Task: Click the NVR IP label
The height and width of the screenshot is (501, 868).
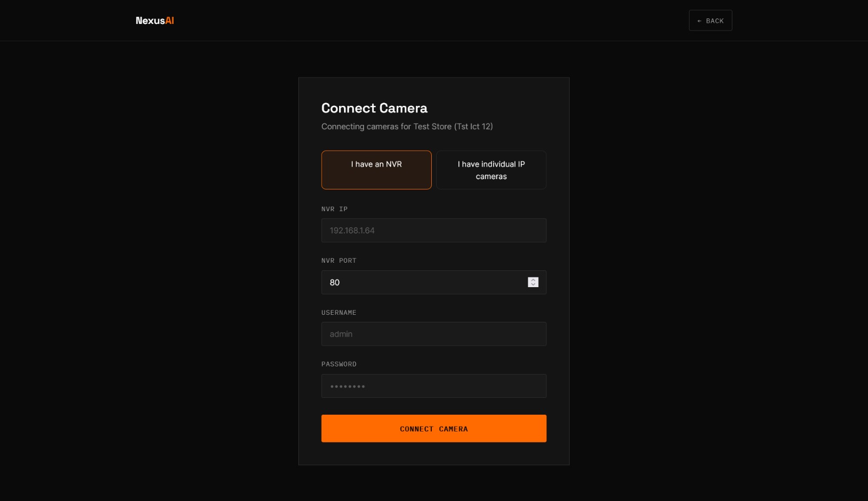Action: (334, 209)
